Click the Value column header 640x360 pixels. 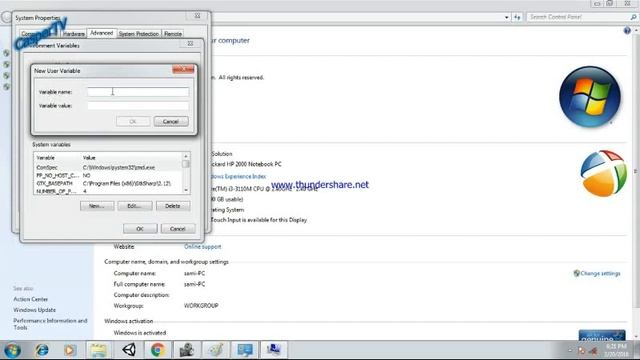click(131, 158)
